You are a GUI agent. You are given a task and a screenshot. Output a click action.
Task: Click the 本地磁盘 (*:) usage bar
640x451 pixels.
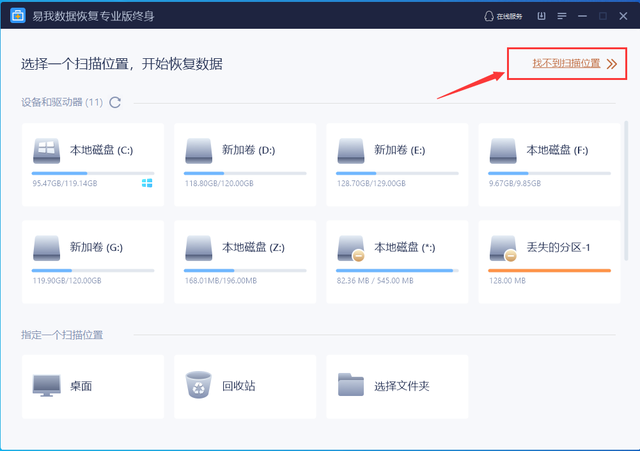click(397, 271)
